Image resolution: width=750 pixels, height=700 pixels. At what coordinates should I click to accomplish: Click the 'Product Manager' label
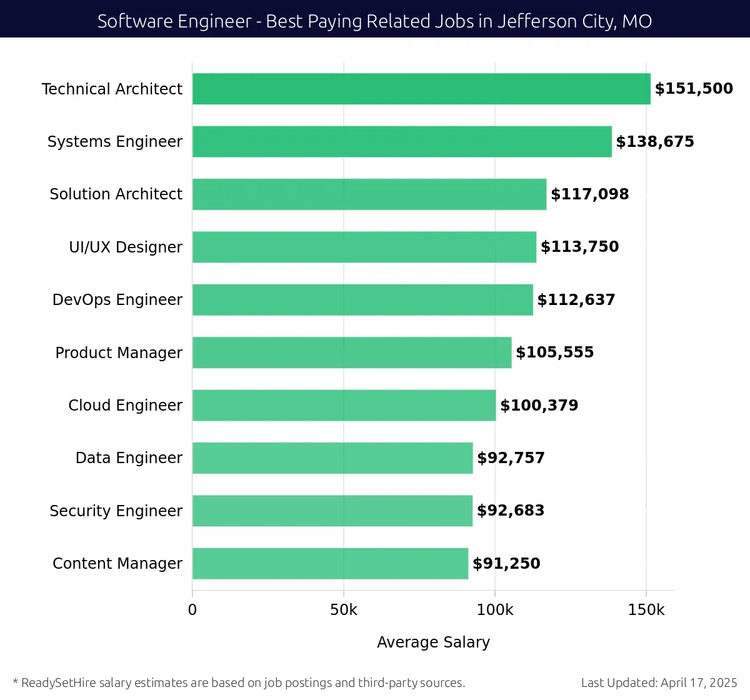pos(119,352)
